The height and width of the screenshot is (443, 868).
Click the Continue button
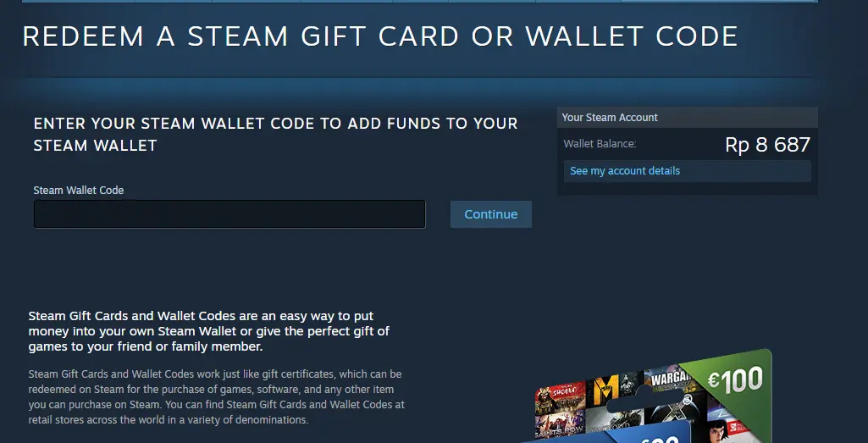click(491, 214)
